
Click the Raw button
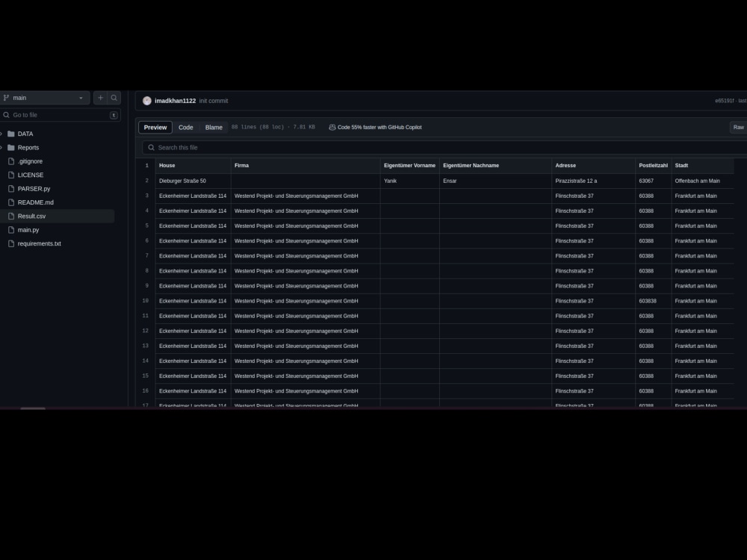click(738, 127)
